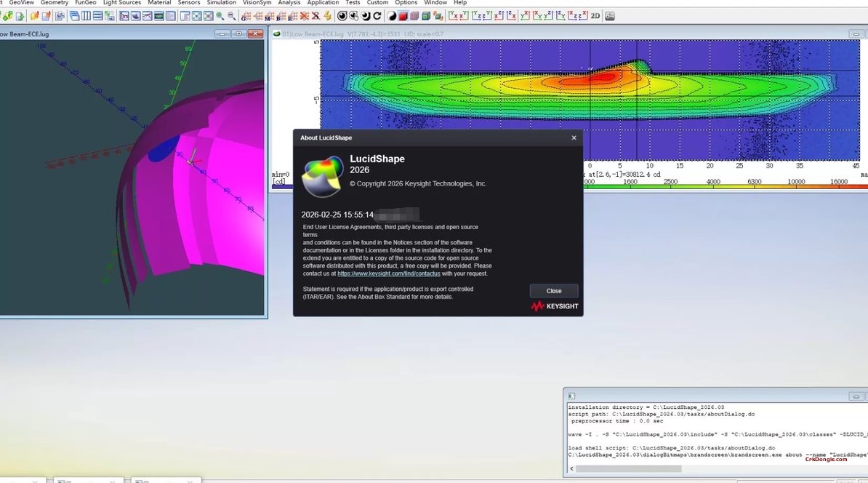Open the Help menu
This screenshot has height=483, width=868.
click(x=460, y=3)
